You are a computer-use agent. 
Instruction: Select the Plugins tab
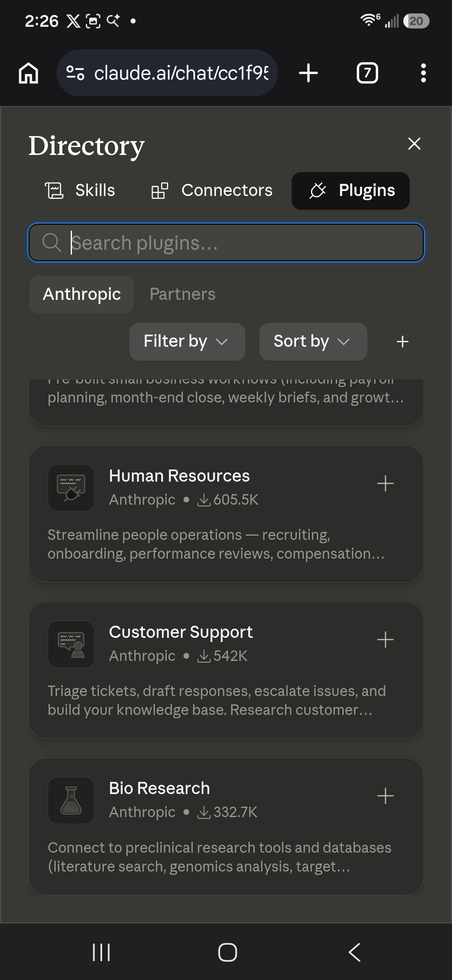(x=351, y=191)
